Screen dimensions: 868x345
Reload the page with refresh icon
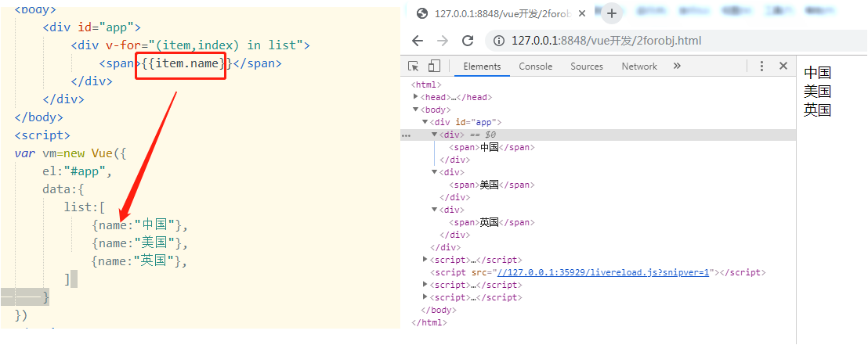[468, 41]
